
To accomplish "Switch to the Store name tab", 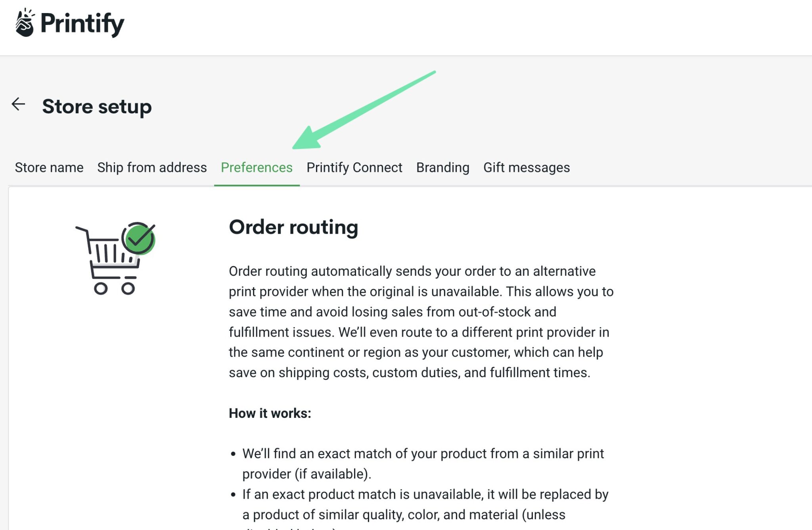I will click(x=49, y=167).
